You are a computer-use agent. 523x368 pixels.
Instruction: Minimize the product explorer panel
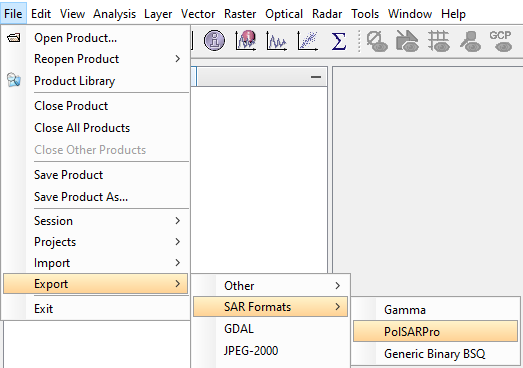316,77
